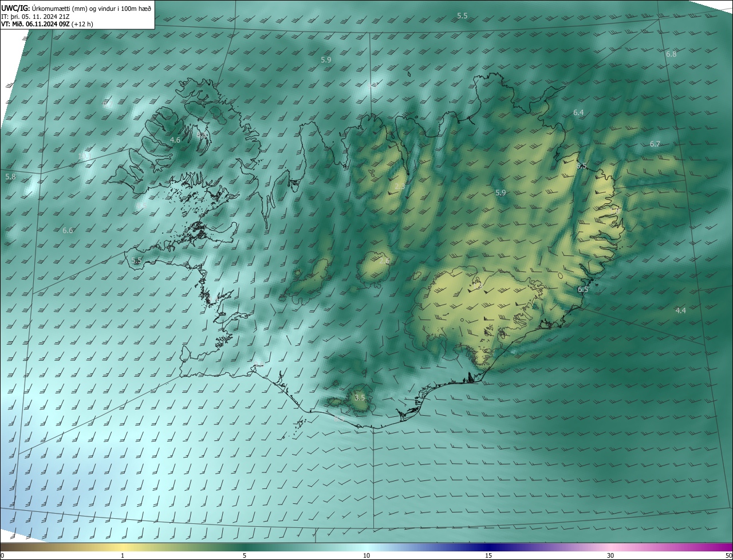Click the 6.7 value label on the map

pos(655,144)
